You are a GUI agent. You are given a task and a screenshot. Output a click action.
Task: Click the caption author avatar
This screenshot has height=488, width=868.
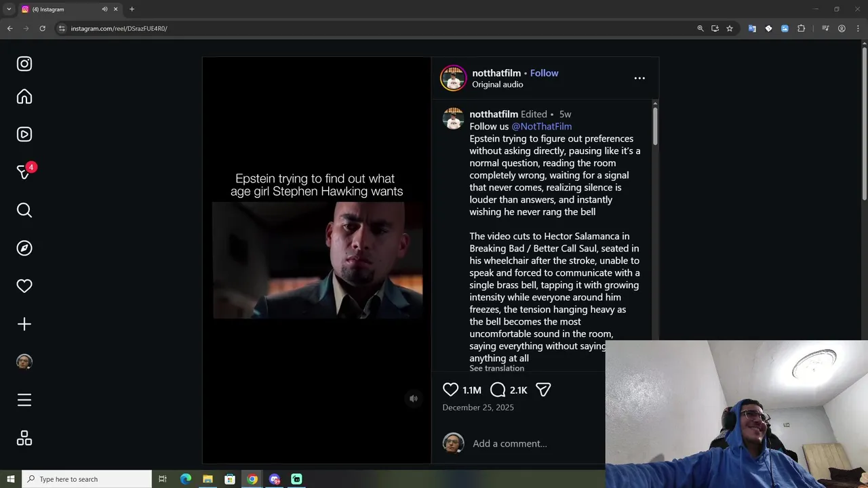click(453, 119)
